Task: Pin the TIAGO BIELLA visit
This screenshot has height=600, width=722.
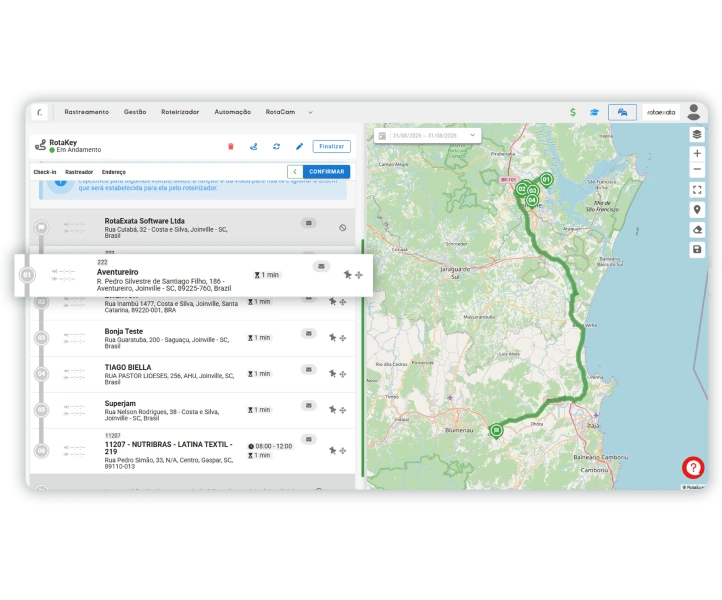Action: pyautogui.click(x=332, y=373)
